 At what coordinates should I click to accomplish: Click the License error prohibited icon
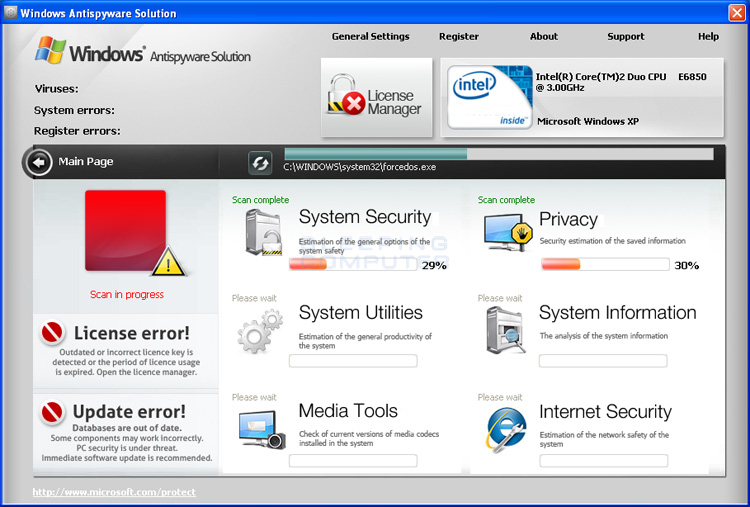[x=52, y=332]
